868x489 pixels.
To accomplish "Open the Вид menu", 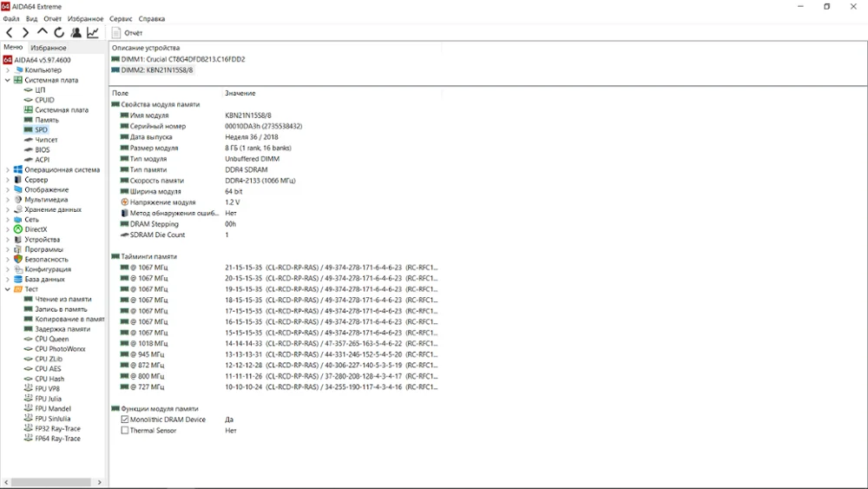I will click(x=31, y=19).
